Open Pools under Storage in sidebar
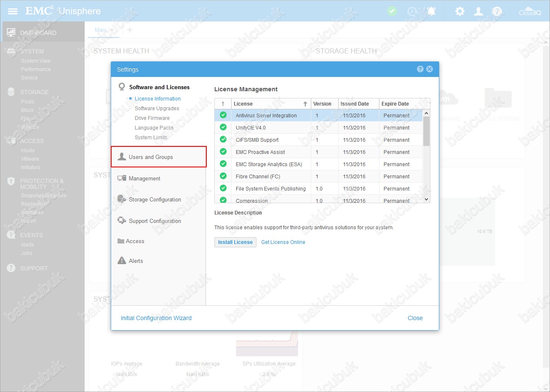This screenshot has width=550, height=392. [28, 102]
